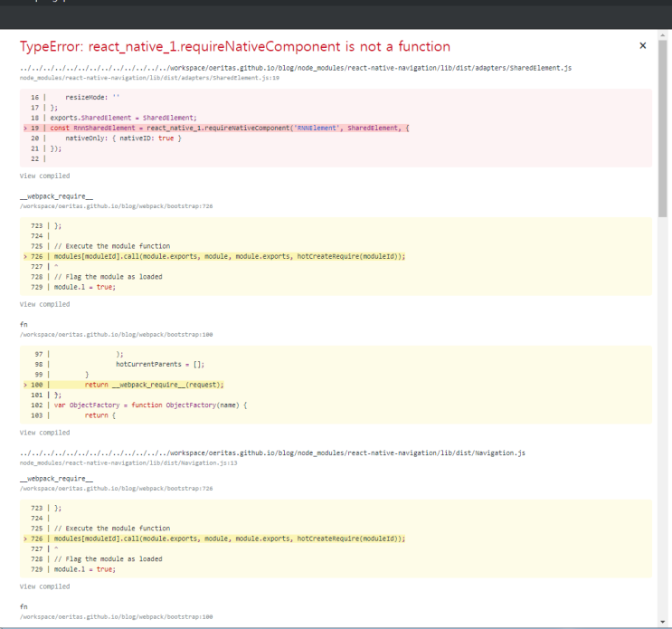The image size is (672, 629).
Task: Click the long path ending in lib/dist/Navigation.js
Action: tap(272, 453)
